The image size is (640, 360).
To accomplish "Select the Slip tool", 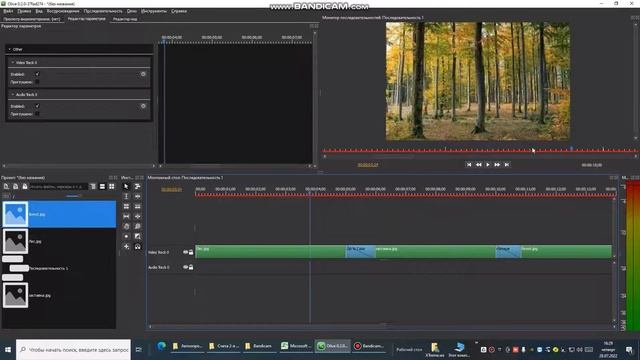I will pos(126,216).
